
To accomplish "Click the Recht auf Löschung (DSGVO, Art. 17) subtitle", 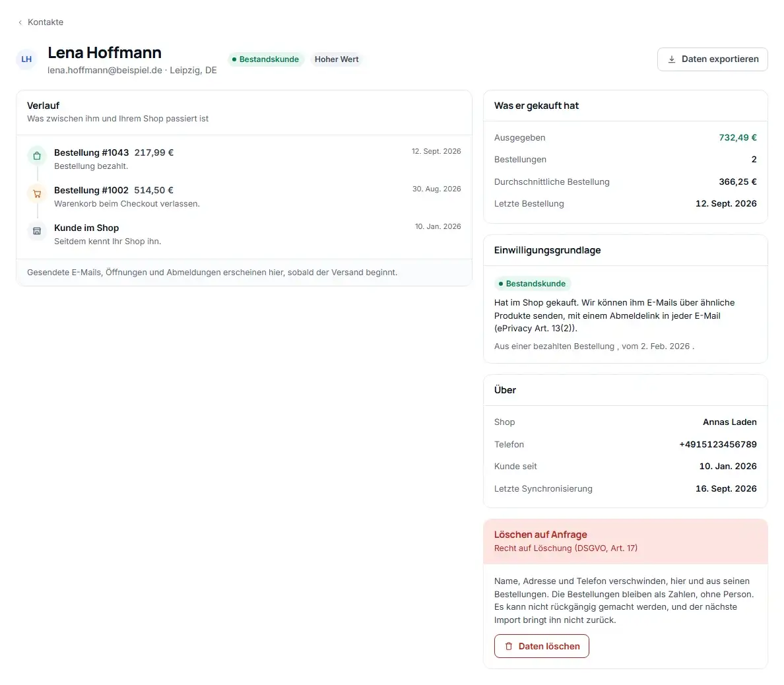I will (x=566, y=548).
